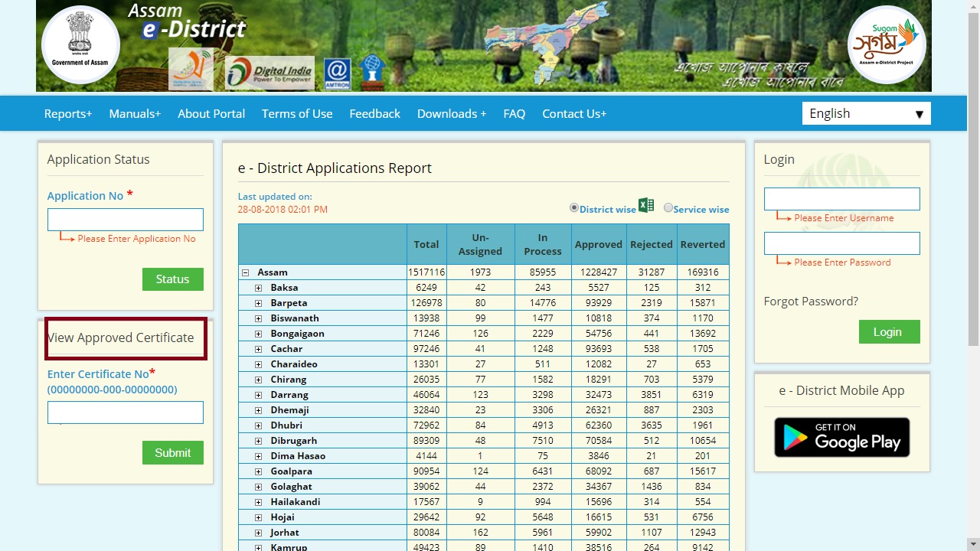Click the Application No input field
Image resolution: width=980 pixels, height=551 pixels.
pyautogui.click(x=126, y=220)
